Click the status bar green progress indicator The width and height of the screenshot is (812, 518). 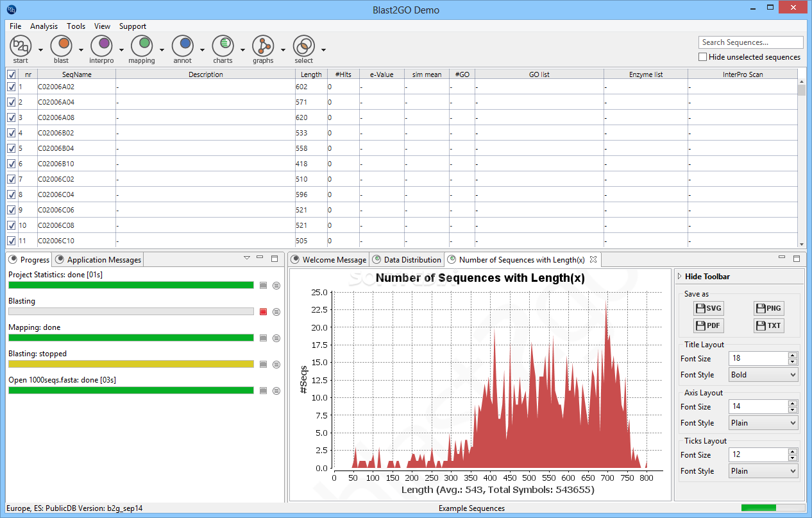tap(772, 508)
